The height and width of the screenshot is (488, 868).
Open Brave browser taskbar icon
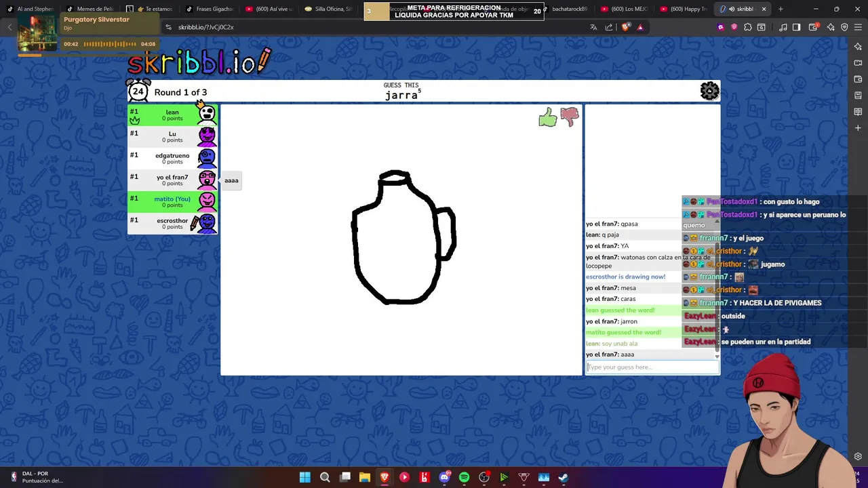coord(384,477)
